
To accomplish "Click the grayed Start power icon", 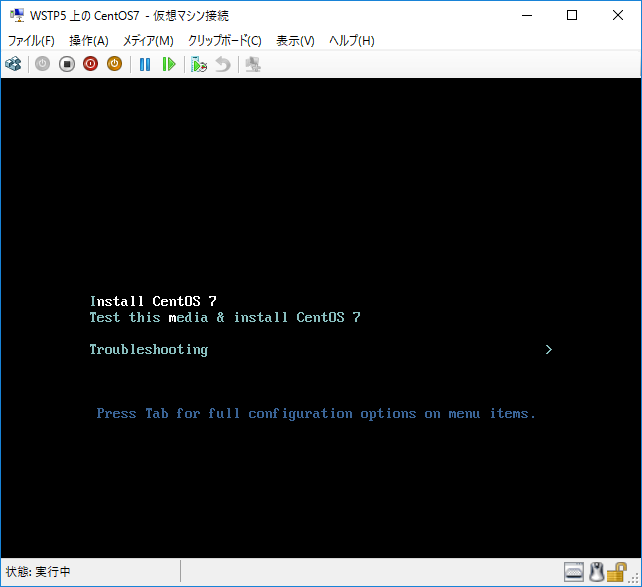I will pos(42,64).
